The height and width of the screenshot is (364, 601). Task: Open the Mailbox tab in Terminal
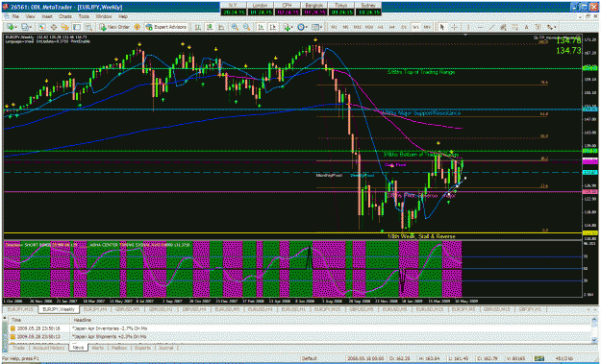119,348
